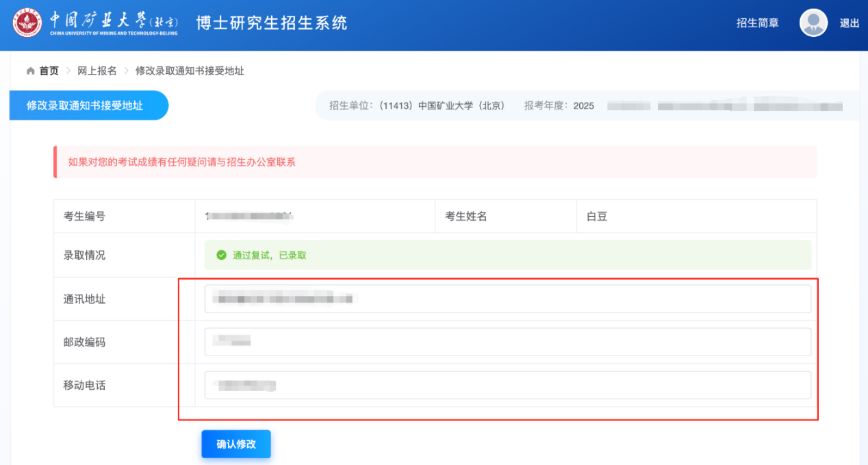Click 修改录取通知书接受地址 breadcrumb item
The width and height of the screenshot is (868, 465).
[x=190, y=71]
